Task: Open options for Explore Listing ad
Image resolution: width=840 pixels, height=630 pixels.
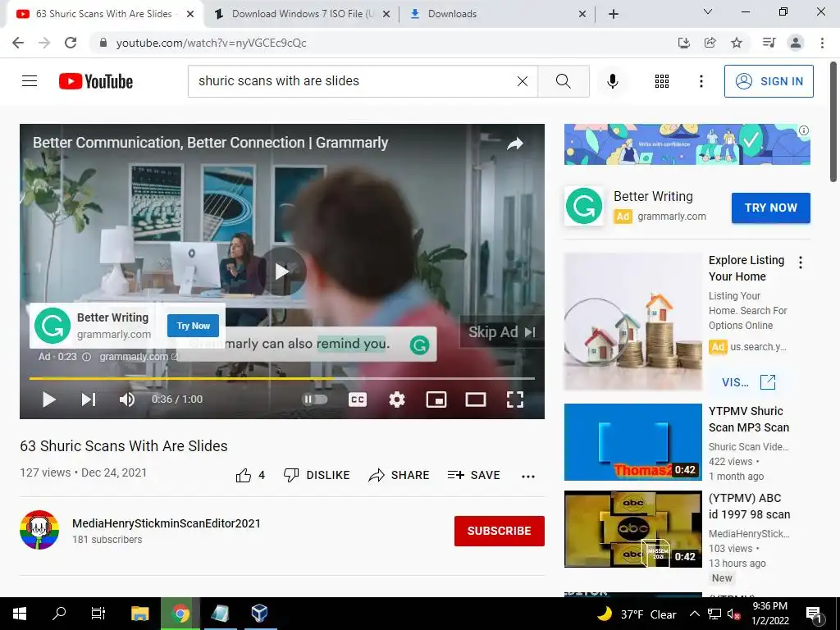Action: click(801, 262)
